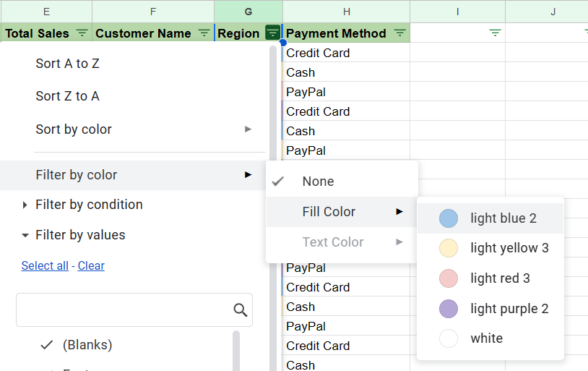Click the active Region filter icon
Image resolution: width=588 pixels, height=371 pixels.
click(x=272, y=33)
